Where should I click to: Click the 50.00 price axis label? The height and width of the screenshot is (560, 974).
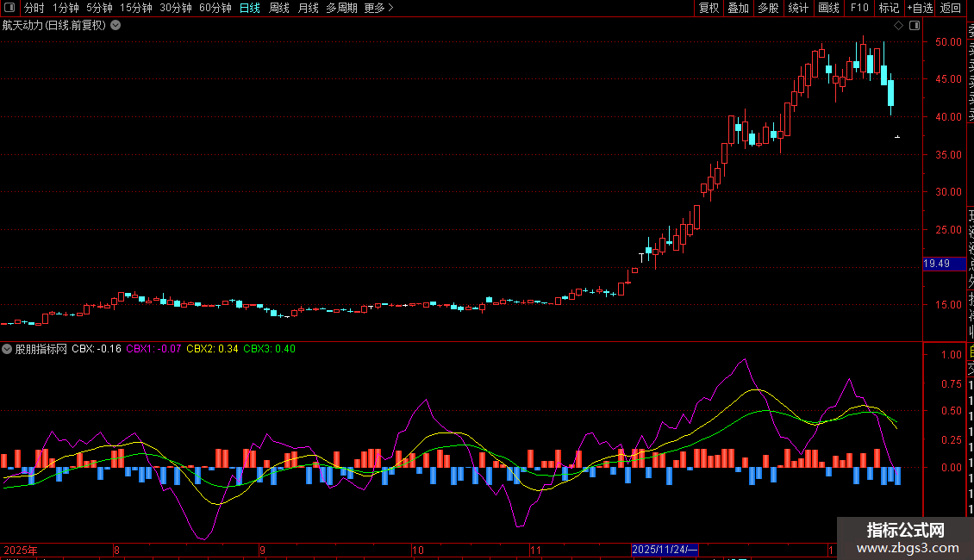[x=948, y=42]
